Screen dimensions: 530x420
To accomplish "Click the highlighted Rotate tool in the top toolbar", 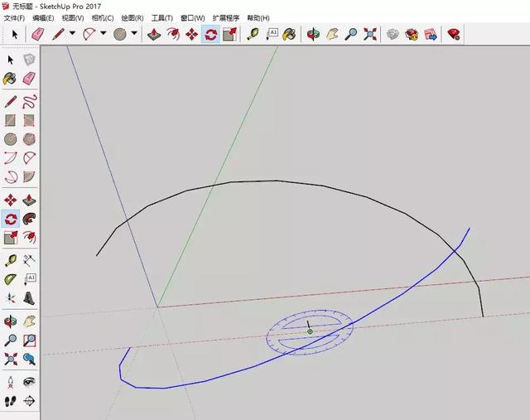I will (x=210, y=34).
